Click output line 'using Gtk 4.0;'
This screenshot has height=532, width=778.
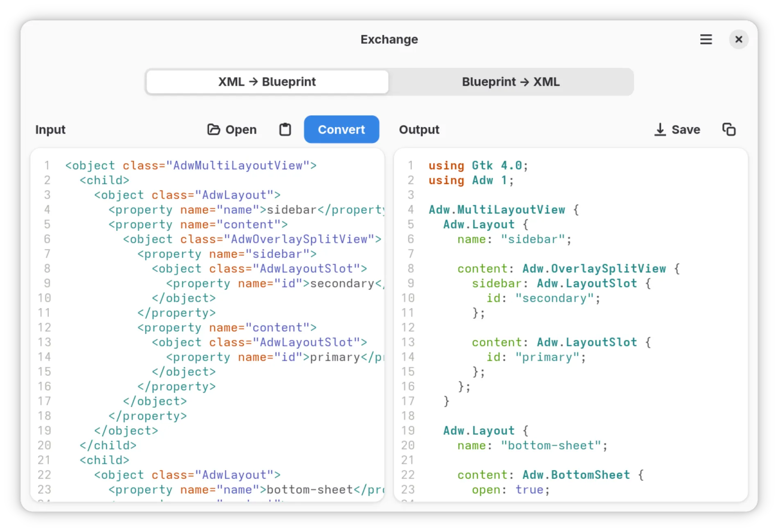(x=478, y=165)
